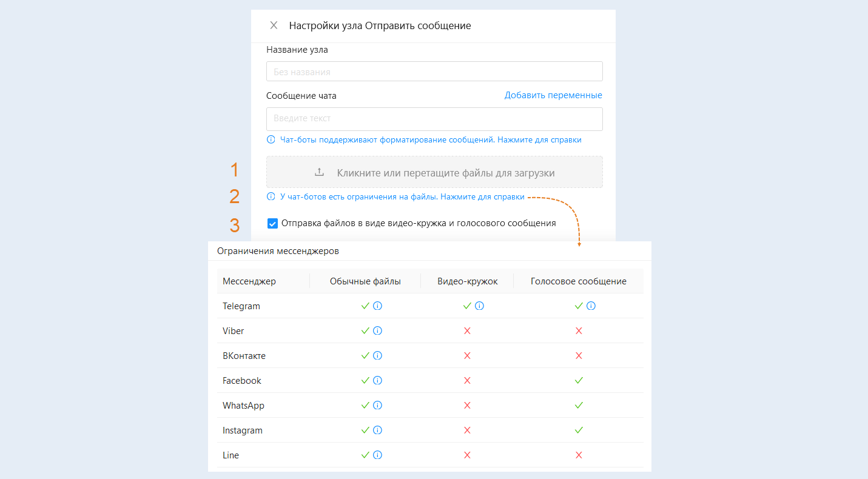Click the Сообщение чата text field
This screenshot has height=479, width=868.
pos(434,119)
